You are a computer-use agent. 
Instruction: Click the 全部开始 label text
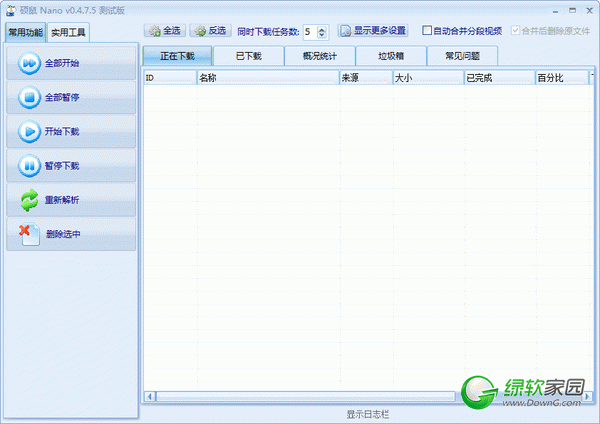(x=62, y=63)
